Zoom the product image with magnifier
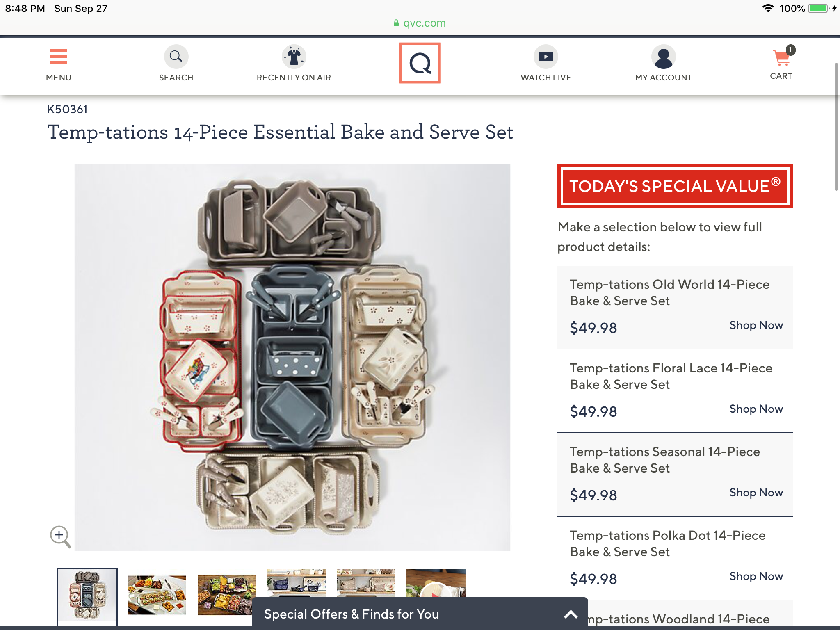Screen dimensions: 840x630 60,536
